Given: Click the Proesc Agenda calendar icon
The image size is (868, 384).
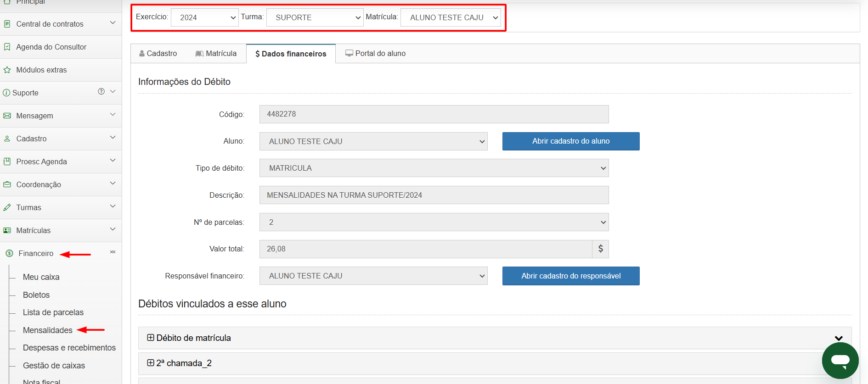Looking at the screenshot, I should click(x=7, y=161).
